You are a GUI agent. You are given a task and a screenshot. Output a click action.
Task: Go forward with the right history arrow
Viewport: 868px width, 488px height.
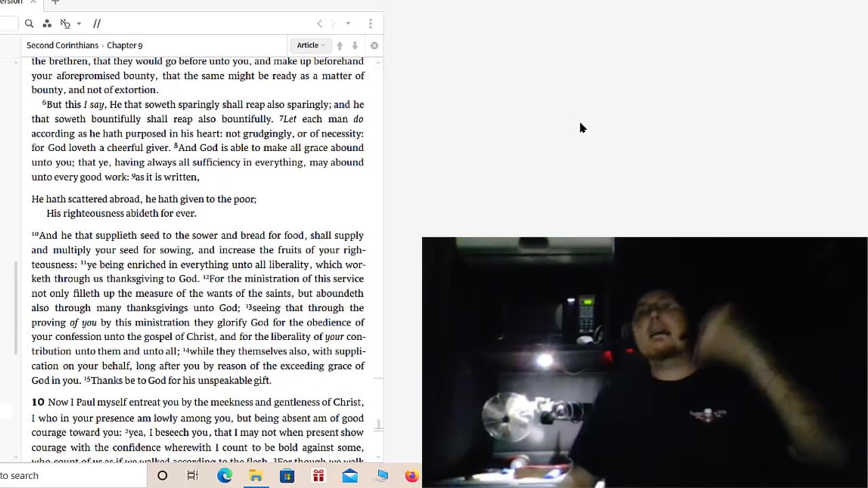click(333, 24)
